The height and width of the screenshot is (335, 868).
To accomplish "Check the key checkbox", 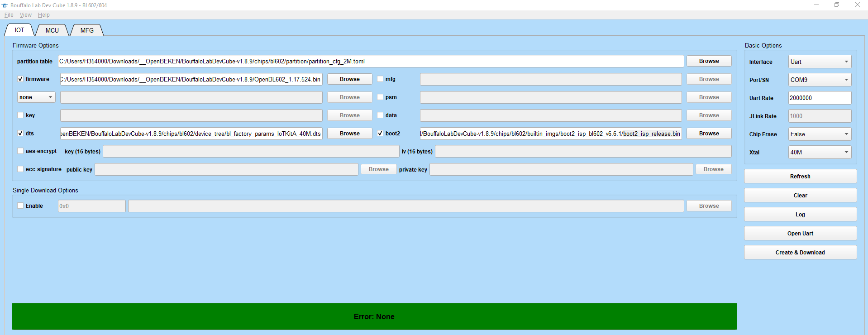I will [x=20, y=115].
